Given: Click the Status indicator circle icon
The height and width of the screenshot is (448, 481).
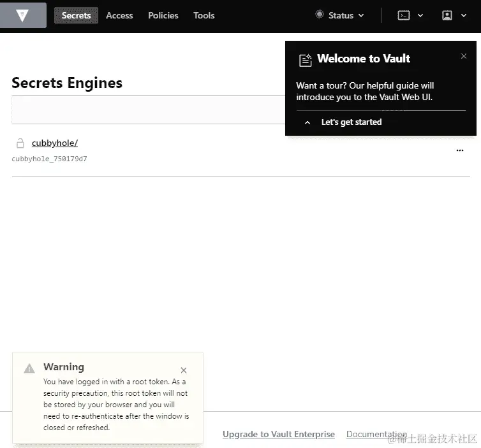Looking at the screenshot, I should click(x=320, y=15).
